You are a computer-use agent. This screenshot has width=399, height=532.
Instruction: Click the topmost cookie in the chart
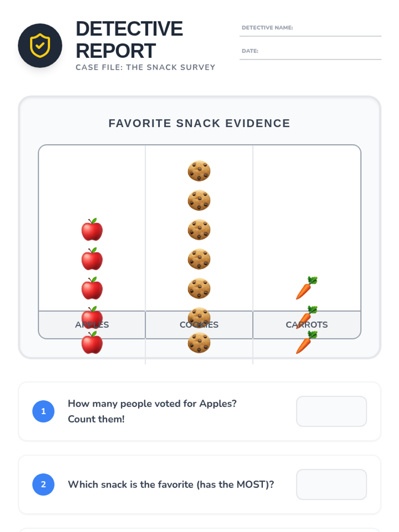pos(199,171)
